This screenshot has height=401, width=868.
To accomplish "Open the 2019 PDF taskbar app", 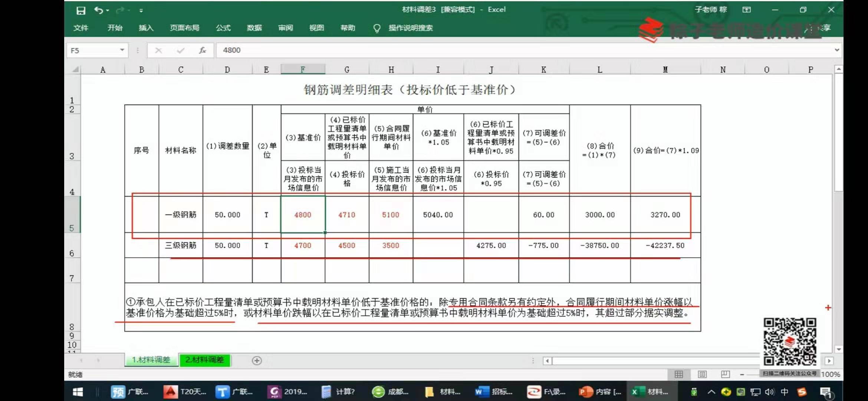I will tap(288, 392).
